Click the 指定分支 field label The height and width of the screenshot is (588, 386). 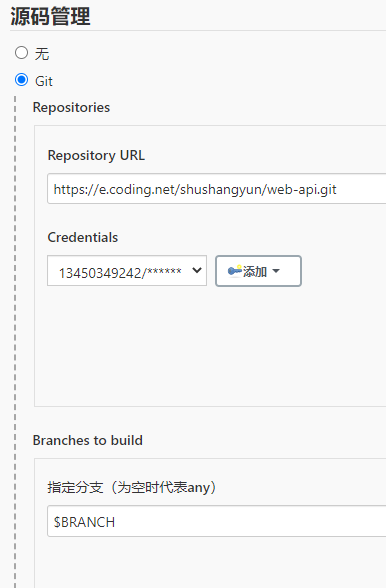pos(132,488)
